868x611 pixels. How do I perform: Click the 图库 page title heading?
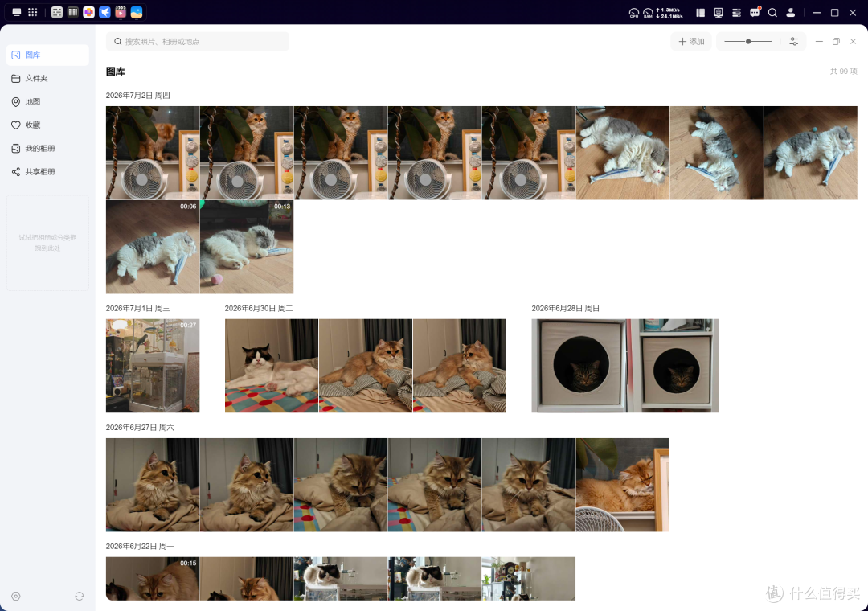point(116,72)
